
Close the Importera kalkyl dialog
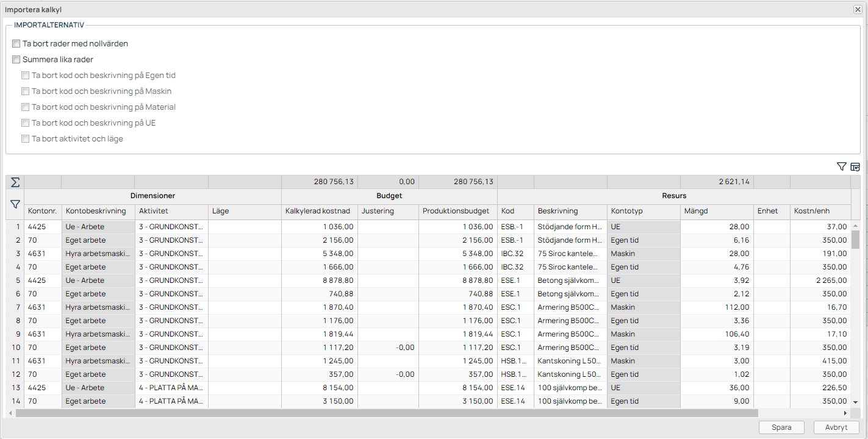pyautogui.click(x=858, y=10)
